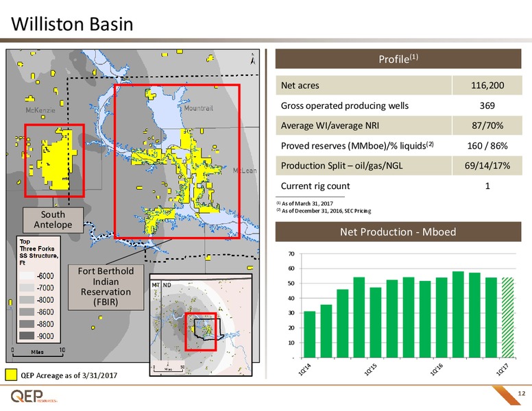Select the 69/14/17% value
The height and width of the screenshot is (411, 532).
[487, 166]
